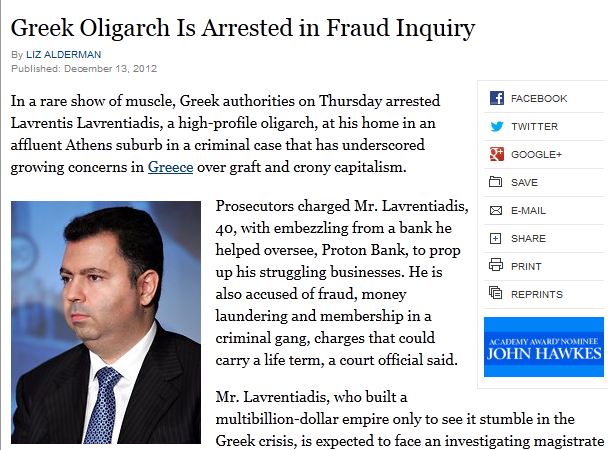The height and width of the screenshot is (450, 608).
Task: Select the FACEBOOK text label
Action: coord(539,99)
